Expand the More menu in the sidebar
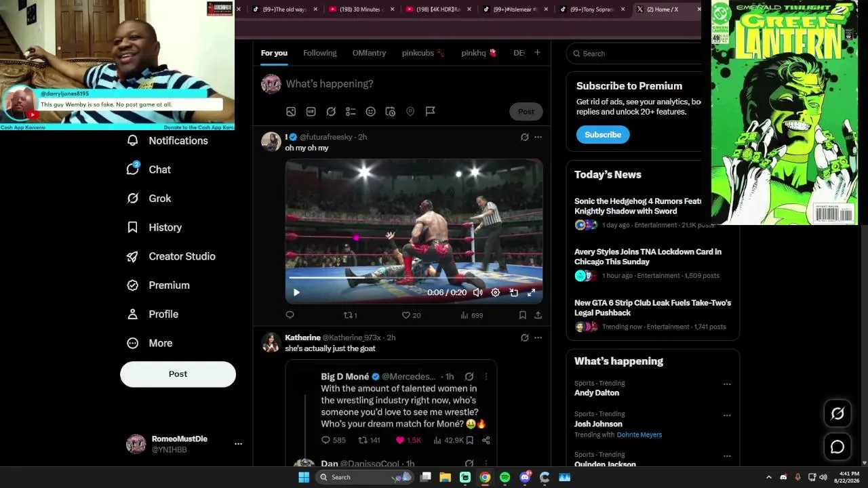This screenshot has height=488, width=868. 150,343
